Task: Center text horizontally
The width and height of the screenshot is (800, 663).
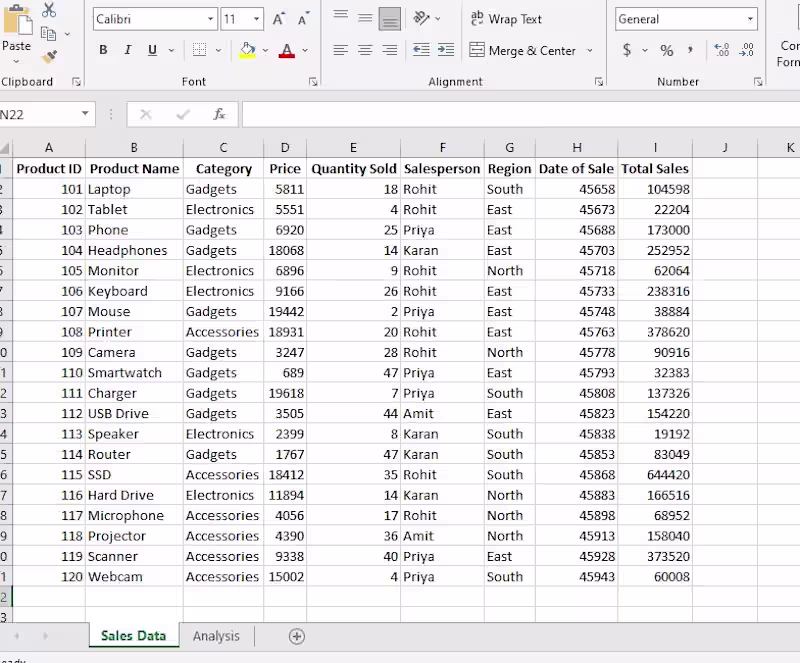Action: pos(365,50)
